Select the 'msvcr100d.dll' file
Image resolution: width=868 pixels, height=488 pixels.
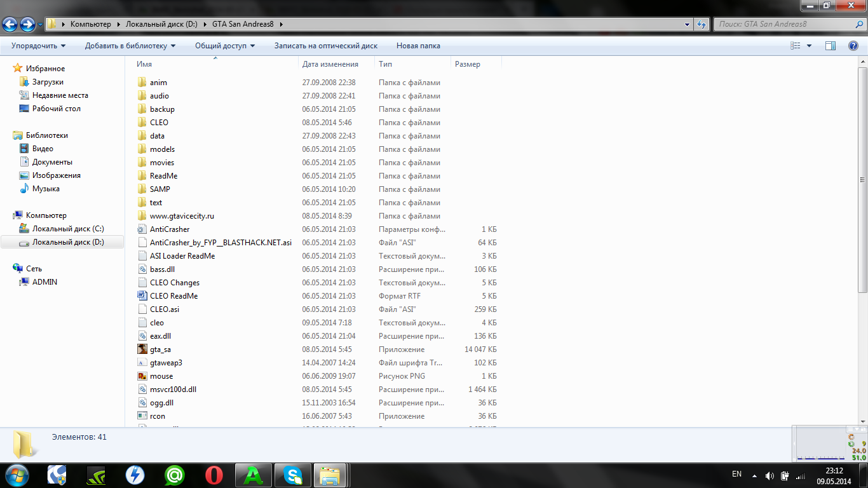pyautogui.click(x=173, y=390)
